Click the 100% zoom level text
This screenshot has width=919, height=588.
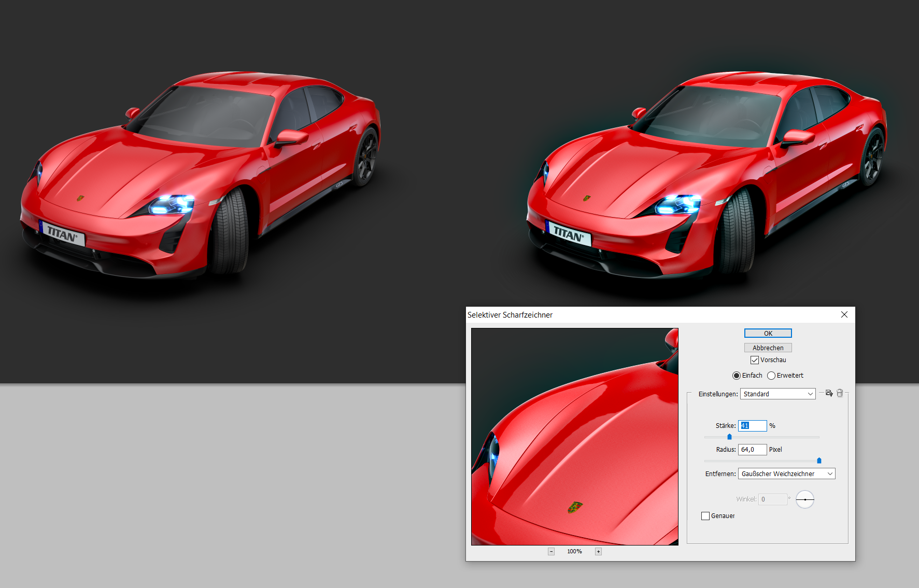point(574,551)
